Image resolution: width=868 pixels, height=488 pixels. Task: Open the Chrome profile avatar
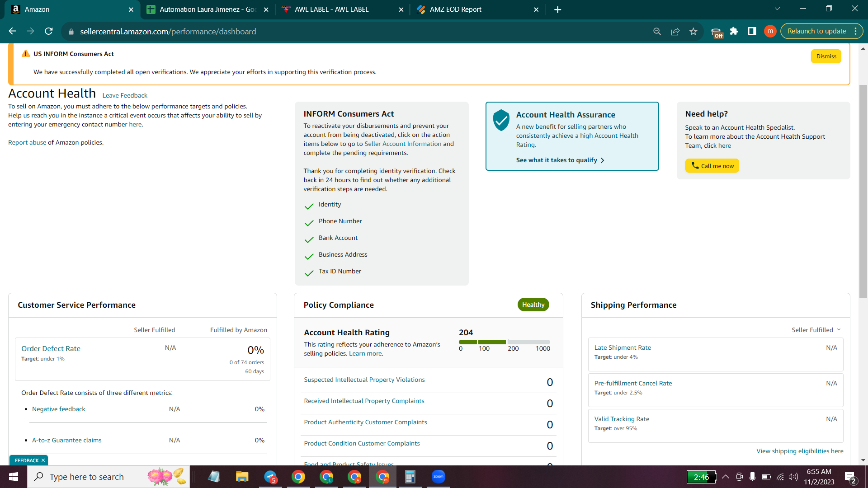(x=770, y=31)
